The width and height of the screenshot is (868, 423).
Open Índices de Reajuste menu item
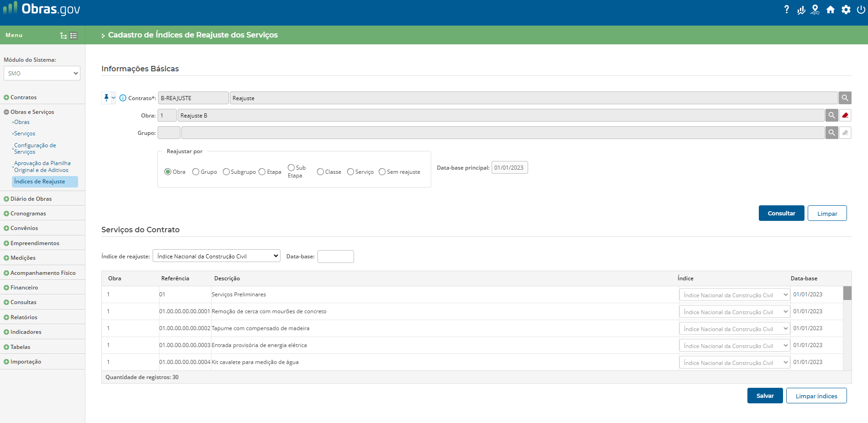coord(40,182)
